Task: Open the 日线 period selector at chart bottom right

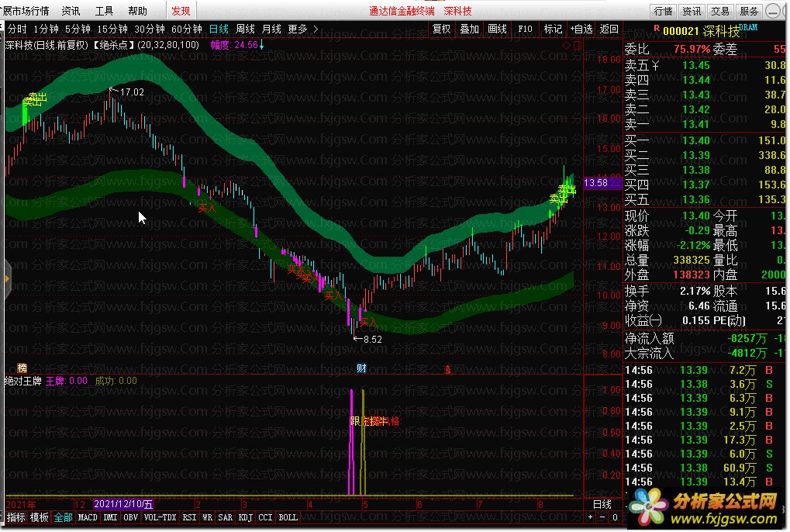Action: 602,504
